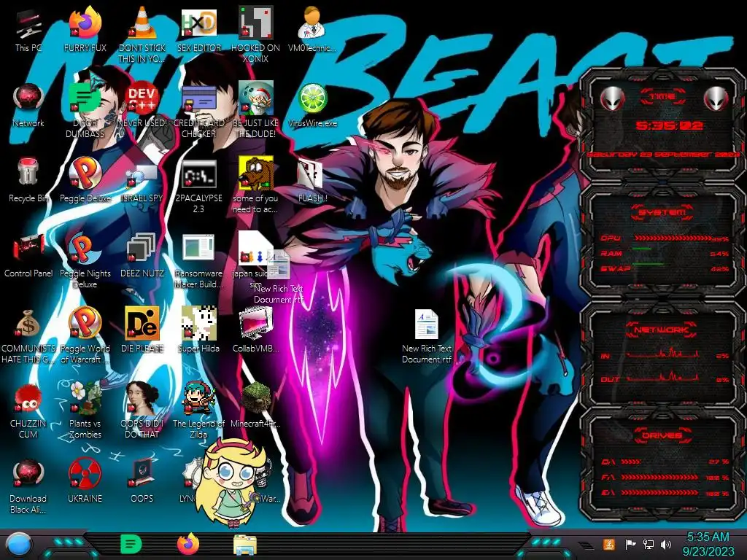Open the D FOR DUMBASS shortcut

[85, 109]
